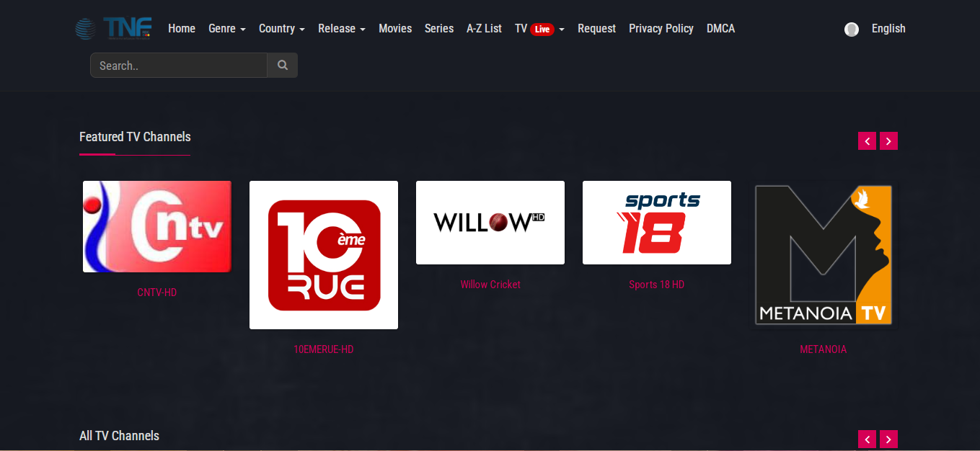Image resolution: width=980 pixels, height=451 pixels.
Task: Go to next All TV Channels slide
Action: pos(888,439)
